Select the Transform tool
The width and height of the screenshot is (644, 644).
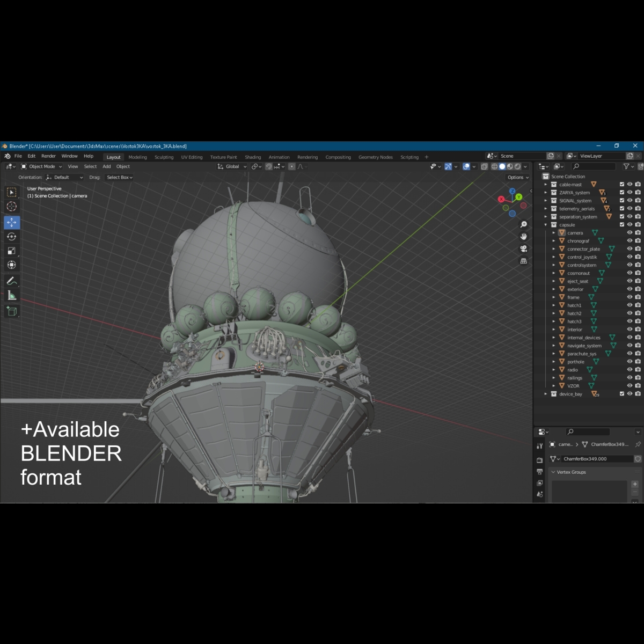click(x=12, y=265)
